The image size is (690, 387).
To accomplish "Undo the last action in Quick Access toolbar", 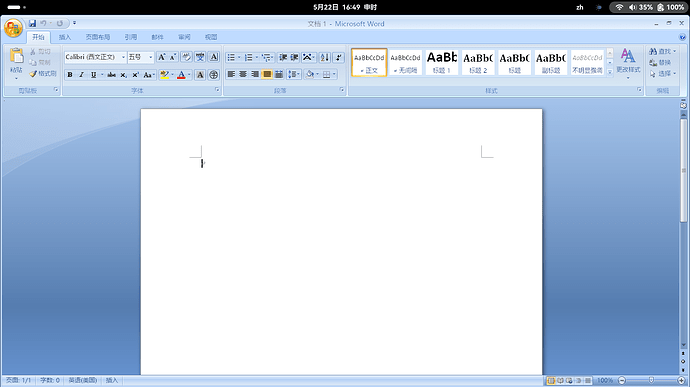I will pos(43,23).
